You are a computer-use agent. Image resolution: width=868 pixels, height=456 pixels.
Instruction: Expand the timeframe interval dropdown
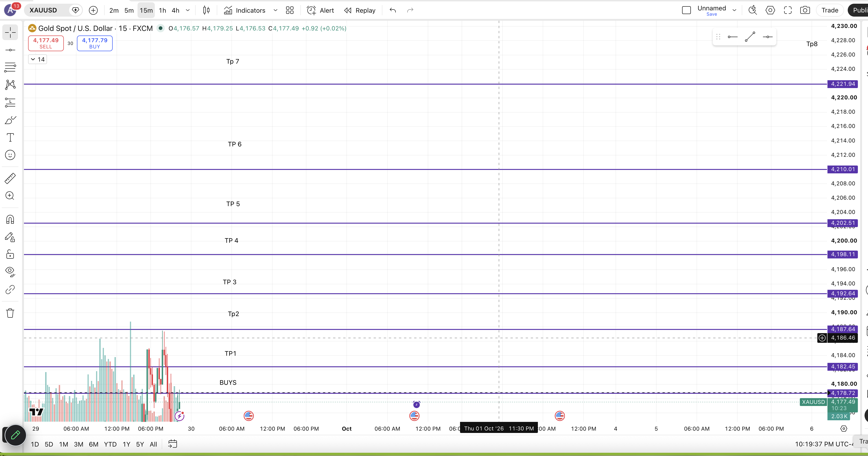pyautogui.click(x=188, y=10)
